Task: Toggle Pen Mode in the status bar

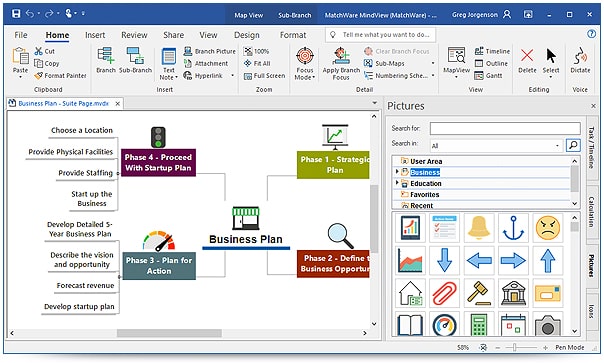Action: [x=570, y=348]
